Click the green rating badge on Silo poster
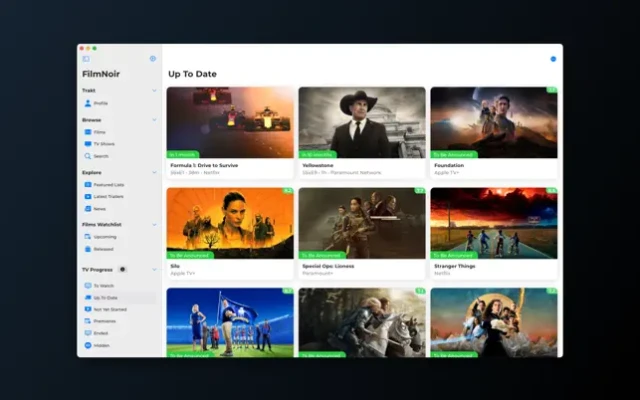640x400 pixels. 288,191
